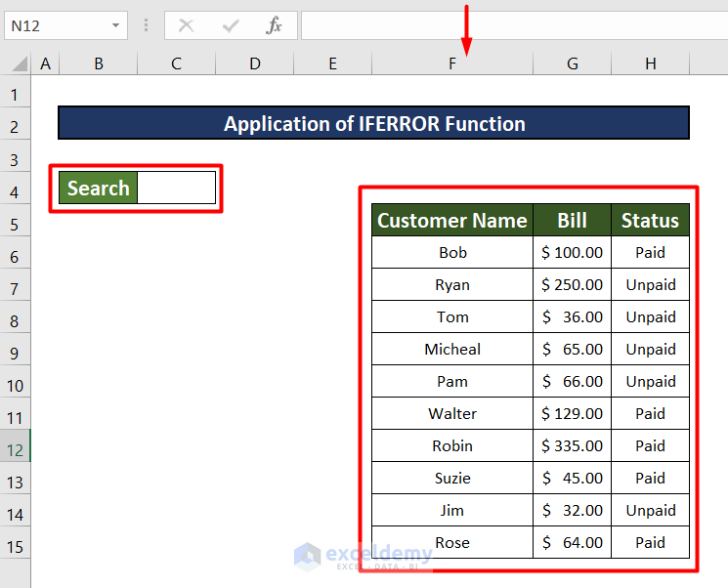Click inside the formula bar input
728x588 pixels.
coord(514,25)
